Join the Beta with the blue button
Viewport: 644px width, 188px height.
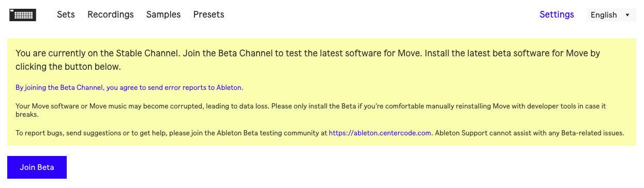click(37, 167)
